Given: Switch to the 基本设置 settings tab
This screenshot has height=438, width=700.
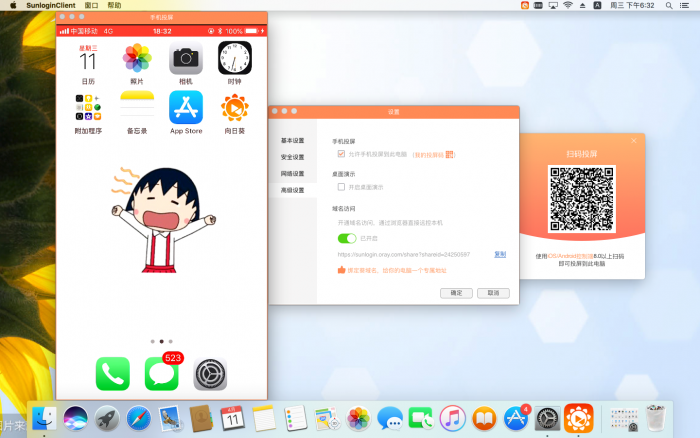Looking at the screenshot, I should click(x=292, y=141).
